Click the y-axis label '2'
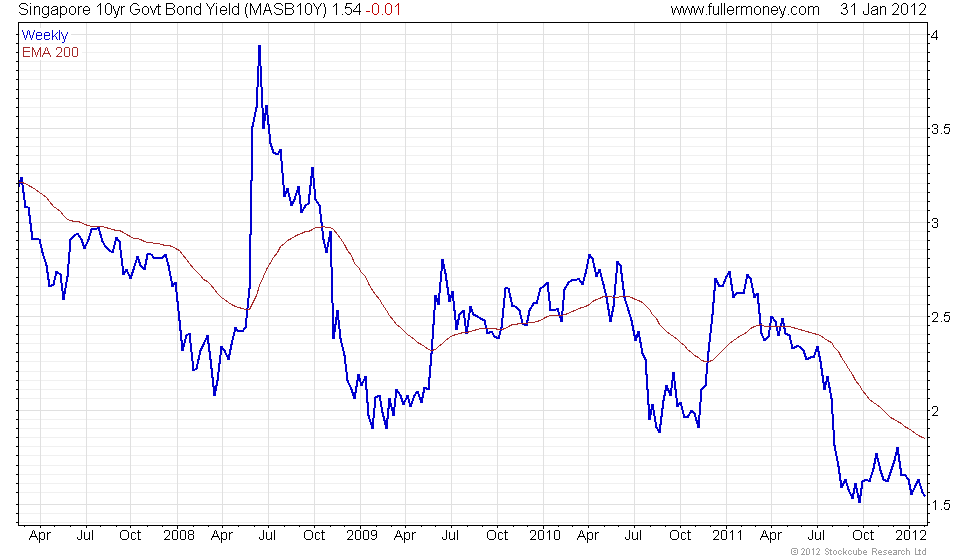980x560 pixels. [934, 411]
